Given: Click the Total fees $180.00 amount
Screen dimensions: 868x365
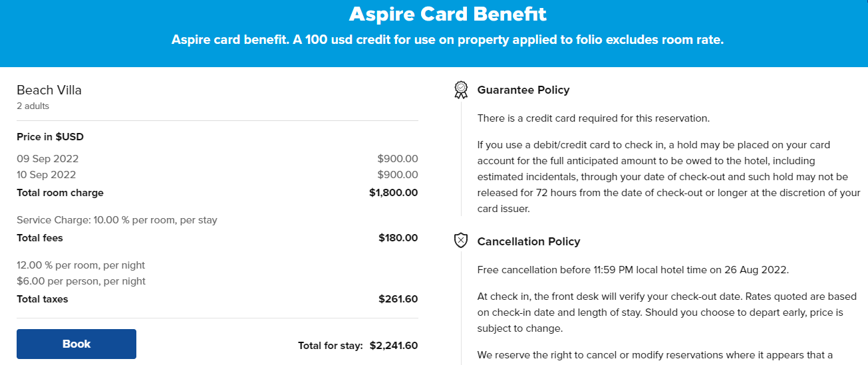Looking at the screenshot, I should tap(398, 238).
